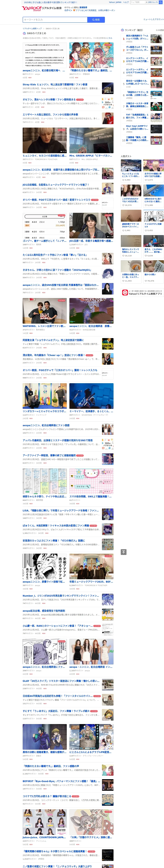Open the Yahoo!リアルタイム検索アプリ icon banner
Screen dimensions: 164x868
142,293
